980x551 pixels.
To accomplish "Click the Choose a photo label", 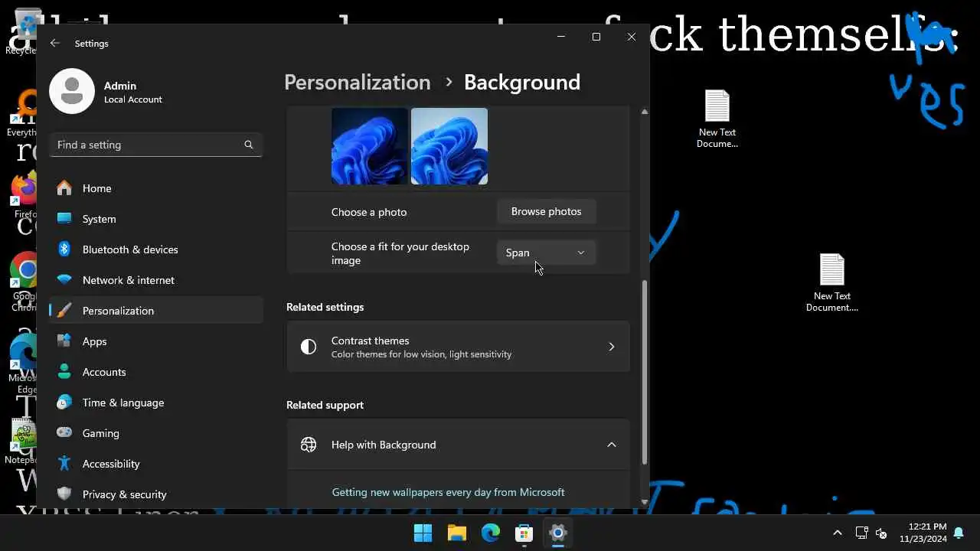I will tap(369, 212).
